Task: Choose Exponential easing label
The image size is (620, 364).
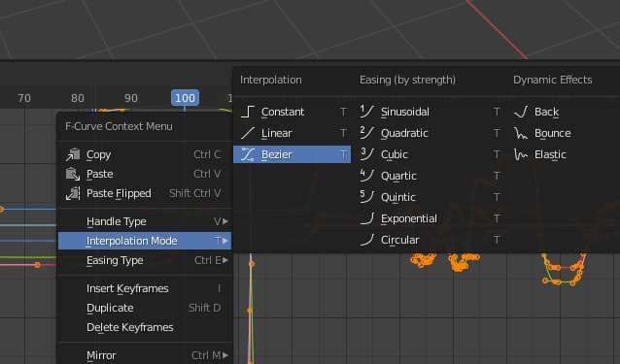Action: (409, 218)
